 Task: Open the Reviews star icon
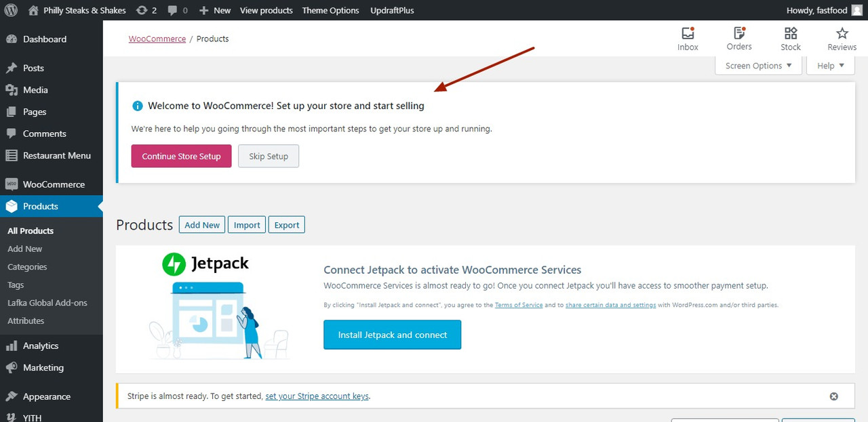(842, 33)
